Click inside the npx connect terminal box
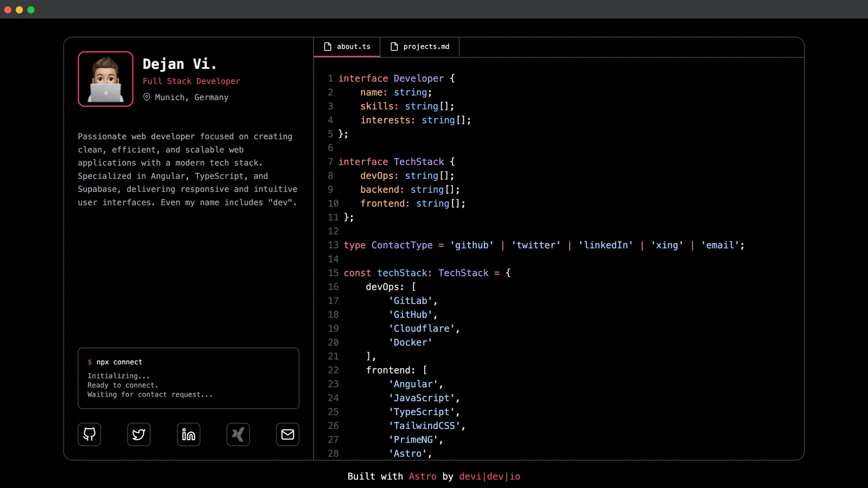 pyautogui.click(x=188, y=378)
